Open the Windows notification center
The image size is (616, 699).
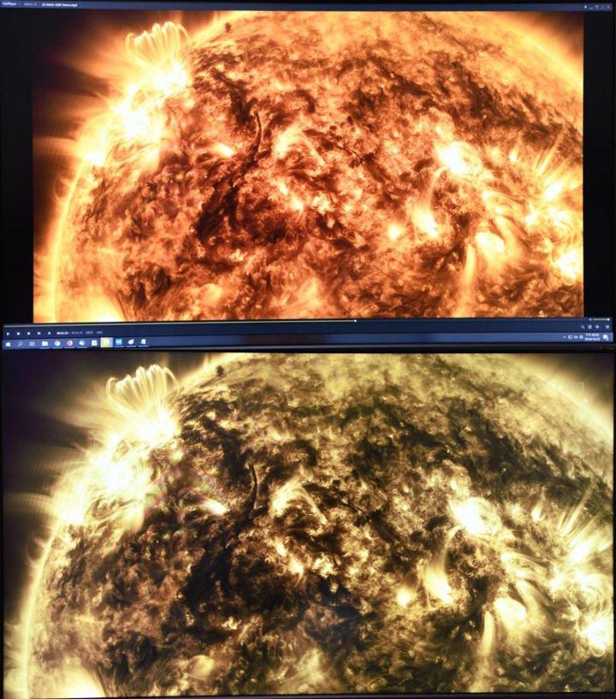click(x=605, y=337)
